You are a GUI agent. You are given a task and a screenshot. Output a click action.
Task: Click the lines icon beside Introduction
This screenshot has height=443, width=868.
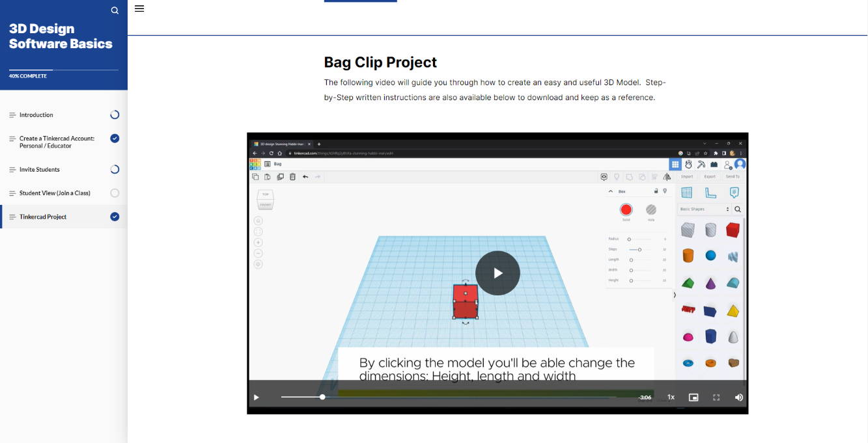click(x=12, y=115)
